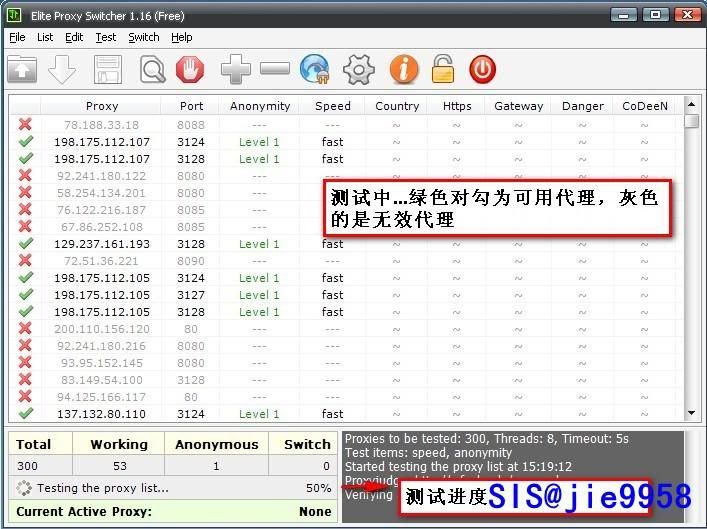Sort by the Speed column header
The height and width of the screenshot is (529, 707).
(332, 106)
